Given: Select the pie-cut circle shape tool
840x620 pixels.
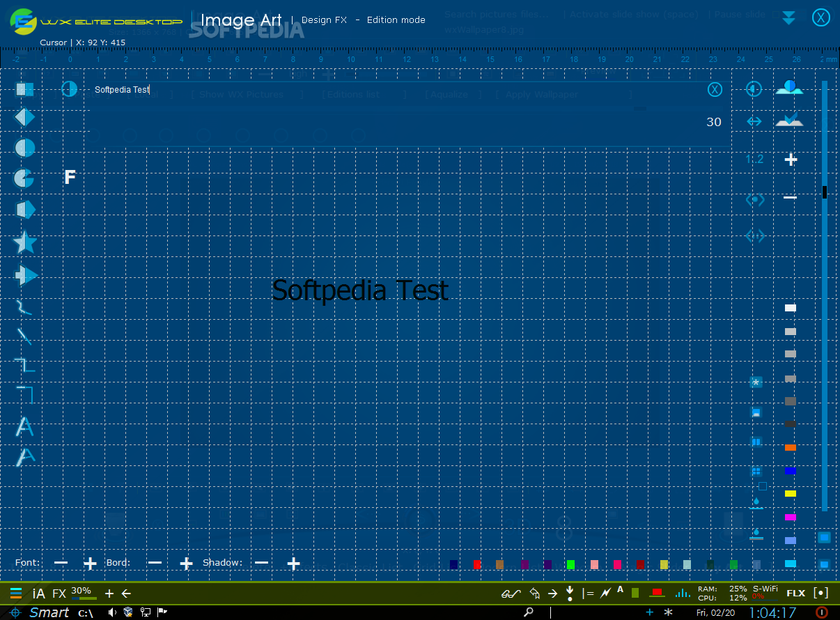Looking at the screenshot, I should coord(24,178).
